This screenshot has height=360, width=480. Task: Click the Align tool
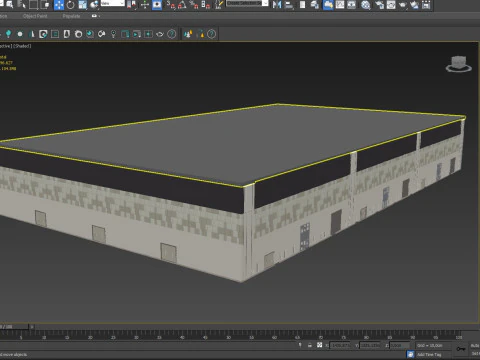(x=289, y=5)
